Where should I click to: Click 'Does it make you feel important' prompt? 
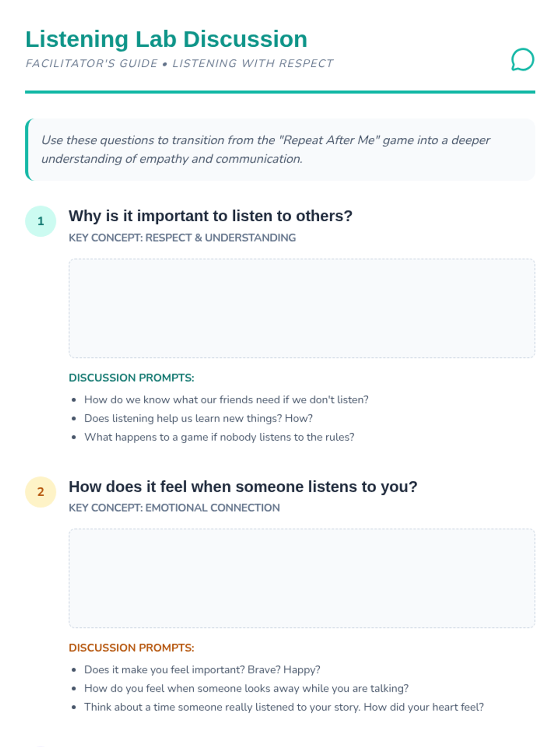202,669
